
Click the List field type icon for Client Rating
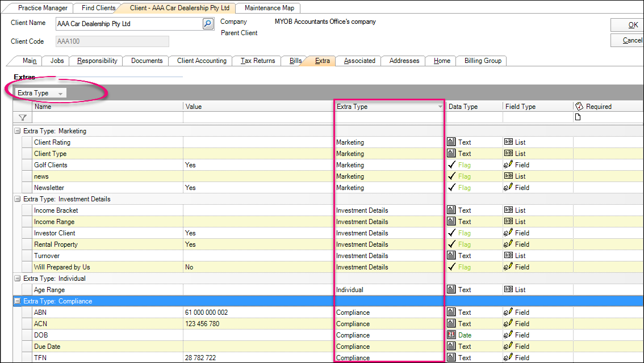508,142
